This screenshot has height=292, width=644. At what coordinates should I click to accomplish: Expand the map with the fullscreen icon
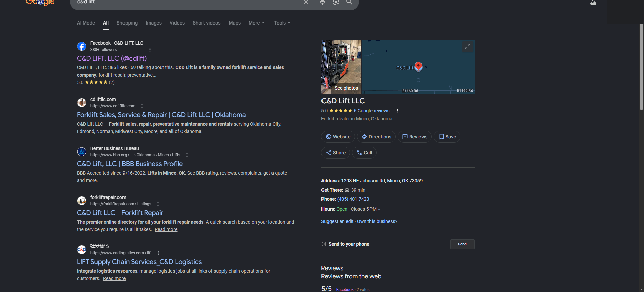(468, 47)
